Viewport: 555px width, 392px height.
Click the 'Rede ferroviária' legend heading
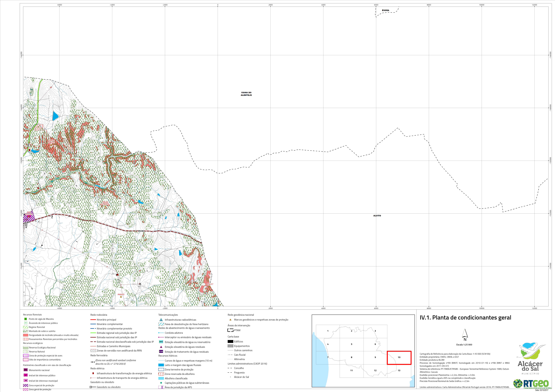pyautogui.click(x=99, y=355)
